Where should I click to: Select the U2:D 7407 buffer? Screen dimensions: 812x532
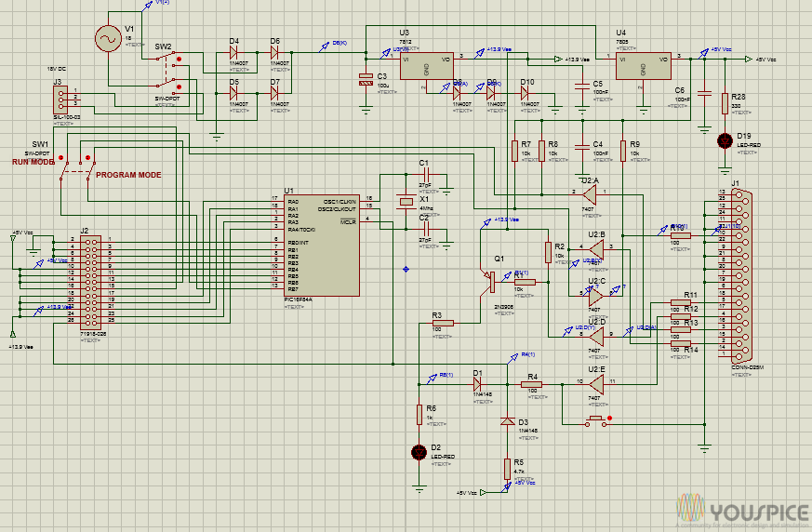pos(596,337)
